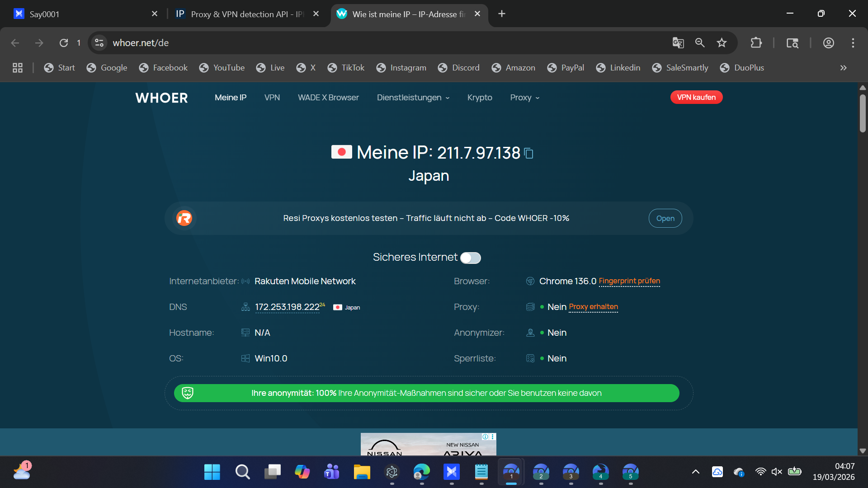
Task: Expand the Dienstleistungen dropdown menu
Action: 413,98
